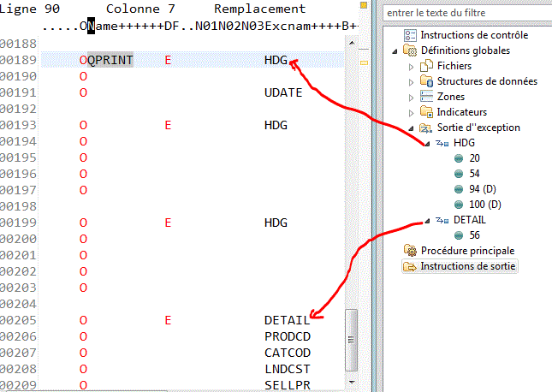Select Instructions de contrôle in outline
The height and width of the screenshot is (392, 552).
[474, 35]
